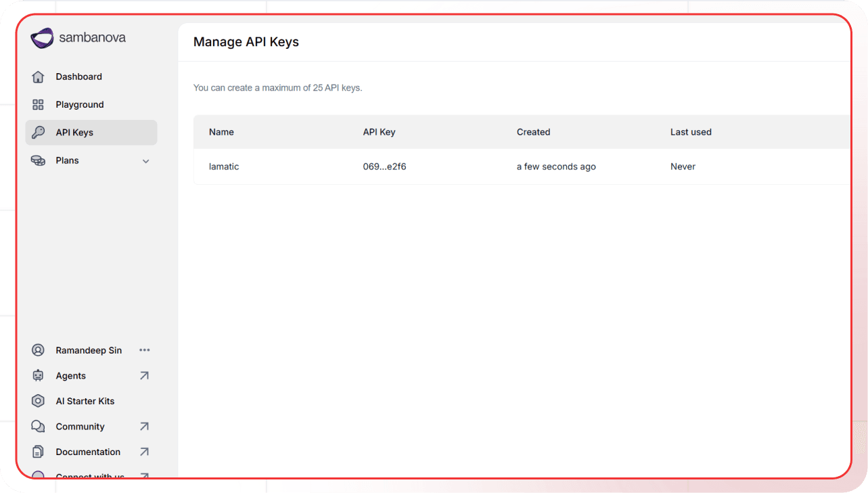Click the Dashboard home icon
The height and width of the screenshot is (493, 868).
pyautogui.click(x=39, y=77)
